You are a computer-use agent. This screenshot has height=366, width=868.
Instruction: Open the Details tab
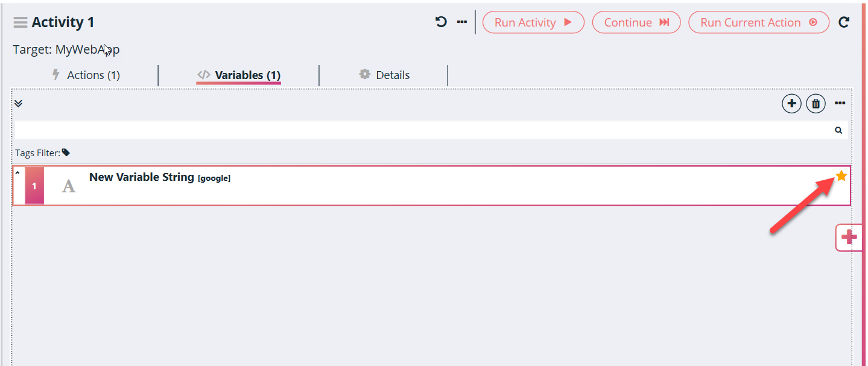384,75
